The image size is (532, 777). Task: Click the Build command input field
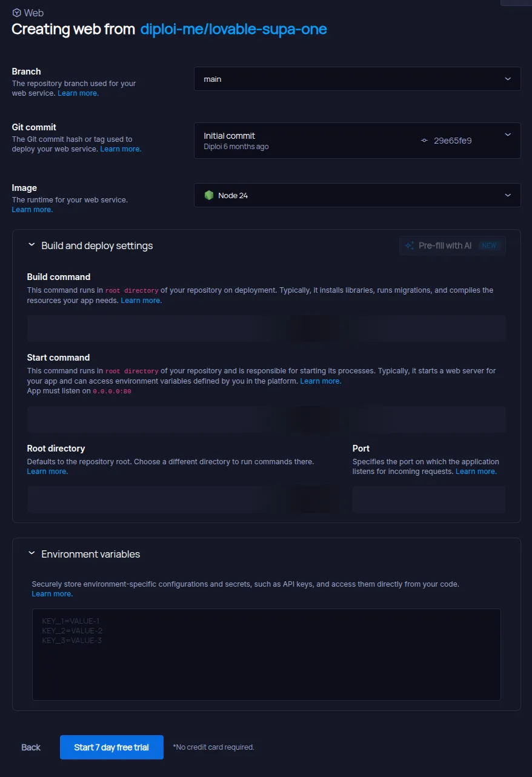coord(267,328)
